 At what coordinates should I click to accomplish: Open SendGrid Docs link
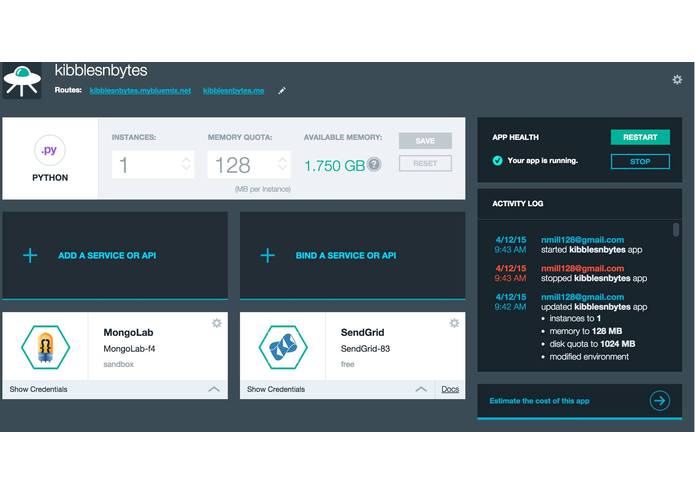[450, 389]
